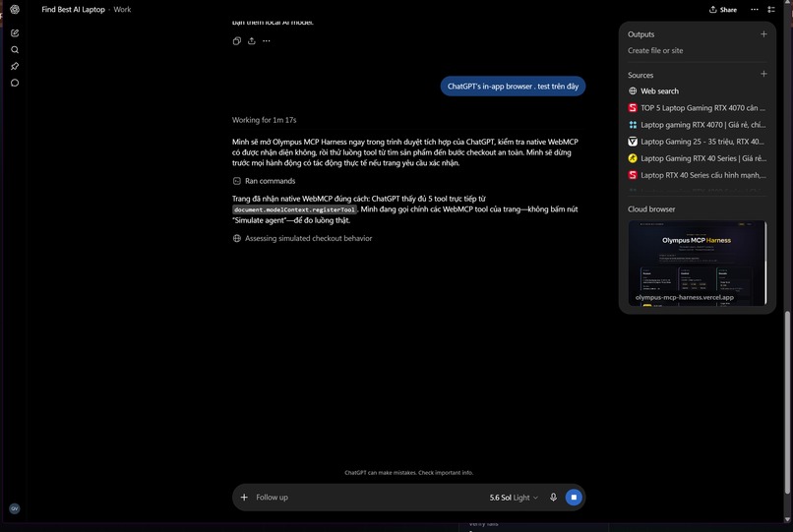Click Create file or site
Image resolution: width=793 pixels, height=532 pixels.
655,50
